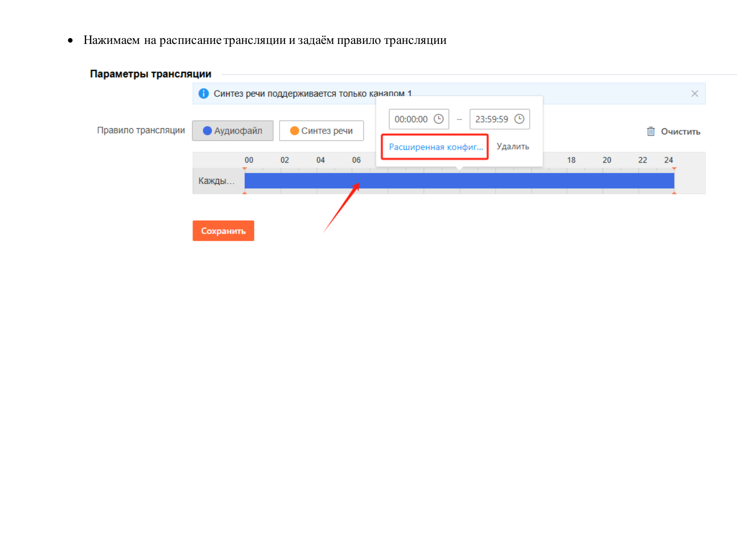Click the blue info icon in the banner
Screen dimensions: 756x534
(204, 93)
